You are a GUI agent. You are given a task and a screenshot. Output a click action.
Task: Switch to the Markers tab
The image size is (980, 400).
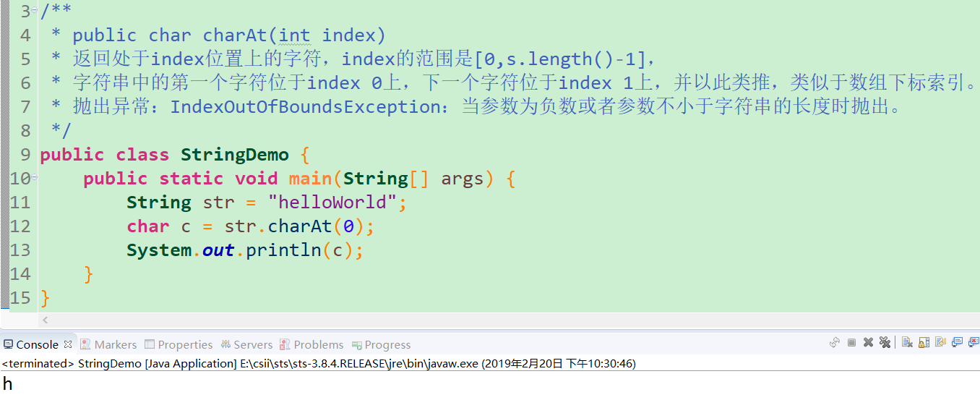tap(108, 345)
